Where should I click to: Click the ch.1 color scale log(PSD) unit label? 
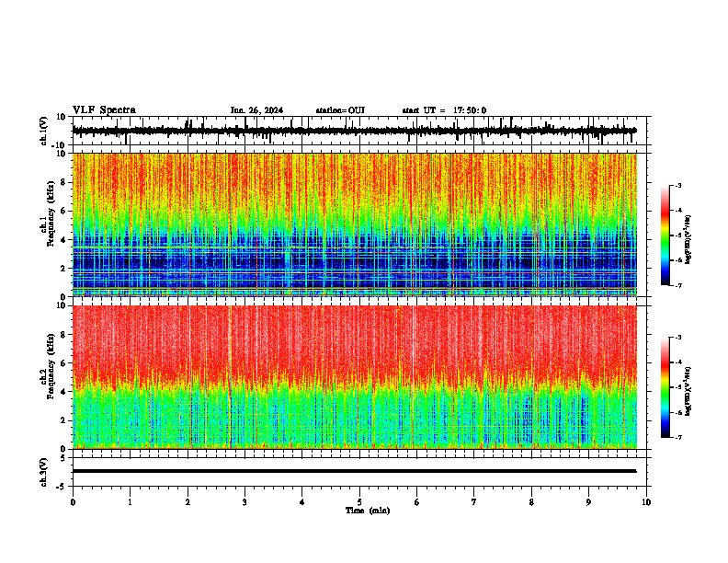tap(688, 240)
